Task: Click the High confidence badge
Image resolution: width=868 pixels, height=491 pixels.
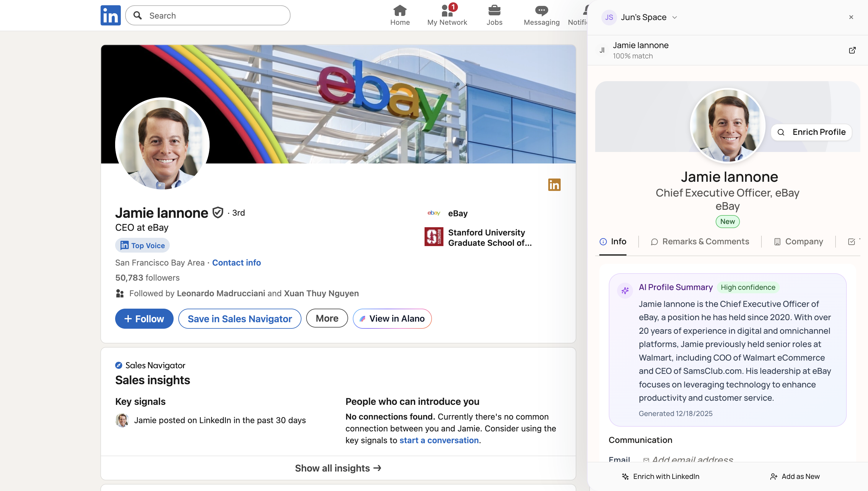Action: point(748,287)
